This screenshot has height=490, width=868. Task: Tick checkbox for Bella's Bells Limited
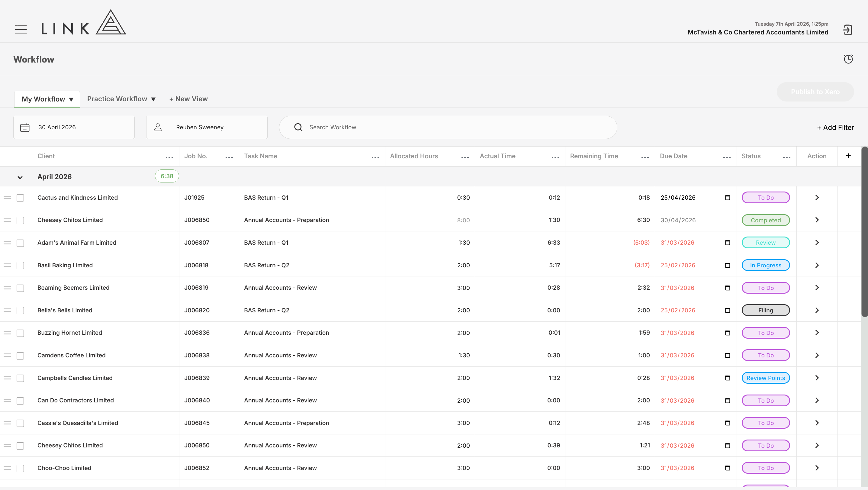20,310
